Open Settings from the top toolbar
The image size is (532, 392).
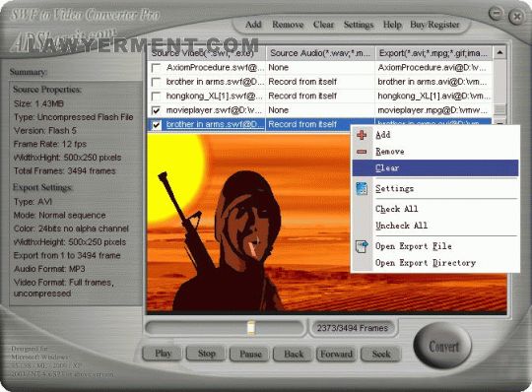(359, 25)
